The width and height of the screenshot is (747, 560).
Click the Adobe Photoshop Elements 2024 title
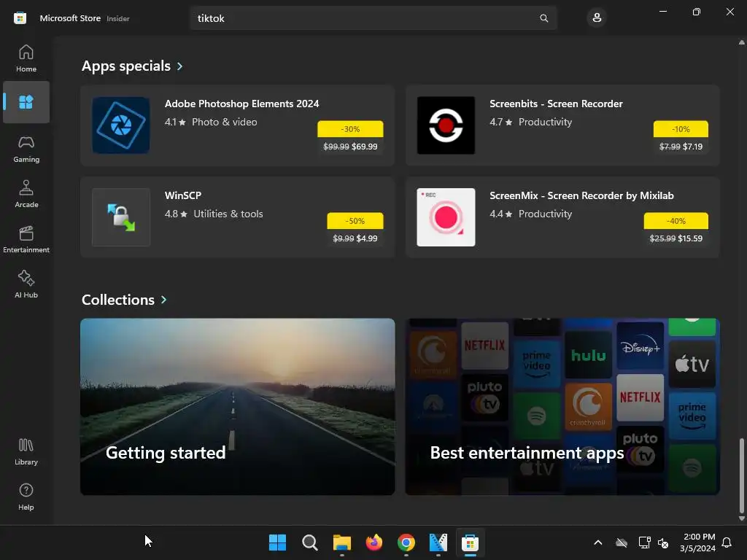242,104
